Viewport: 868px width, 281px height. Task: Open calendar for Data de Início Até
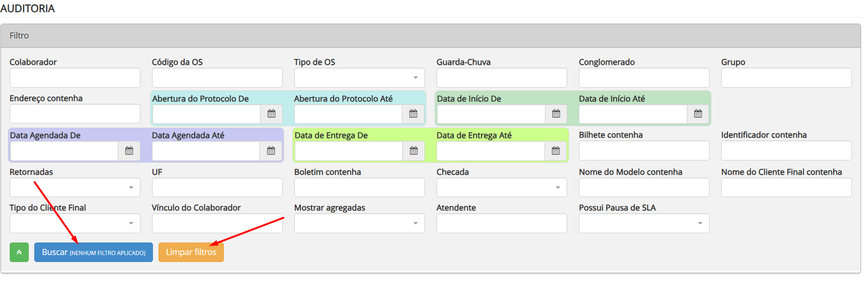click(698, 114)
